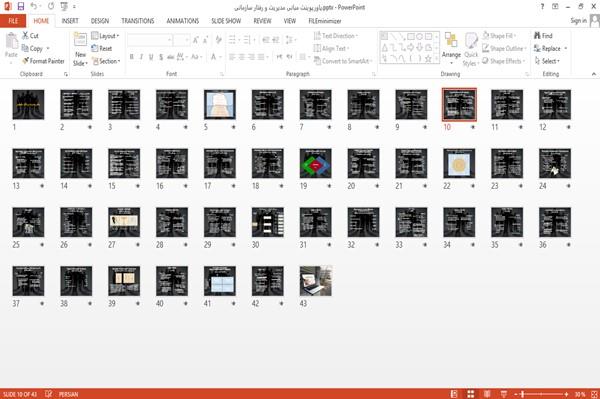Click the Undo arrow

coord(34,7)
